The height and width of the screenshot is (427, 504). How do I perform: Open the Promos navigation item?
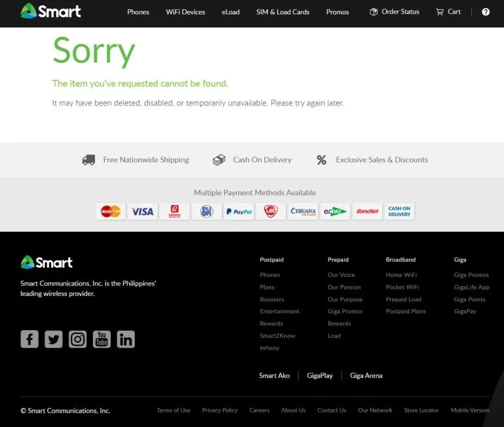[x=338, y=12]
